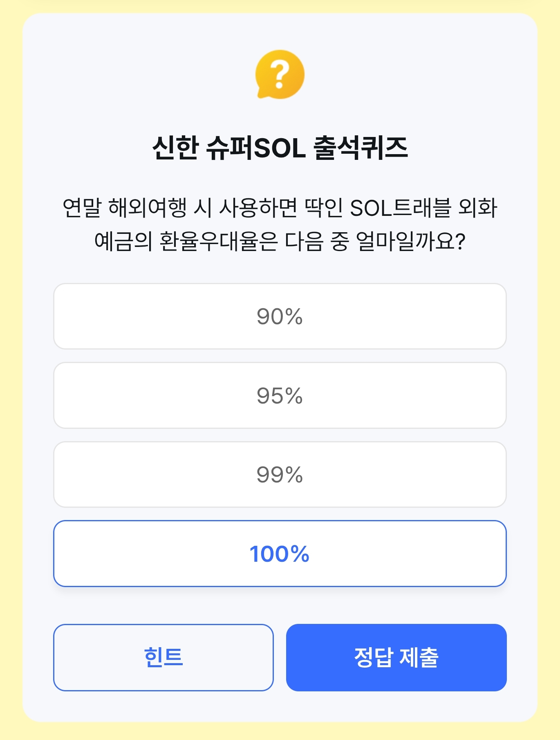Click the second line of question ending 얼마일까요?

pyautogui.click(x=280, y=241)
